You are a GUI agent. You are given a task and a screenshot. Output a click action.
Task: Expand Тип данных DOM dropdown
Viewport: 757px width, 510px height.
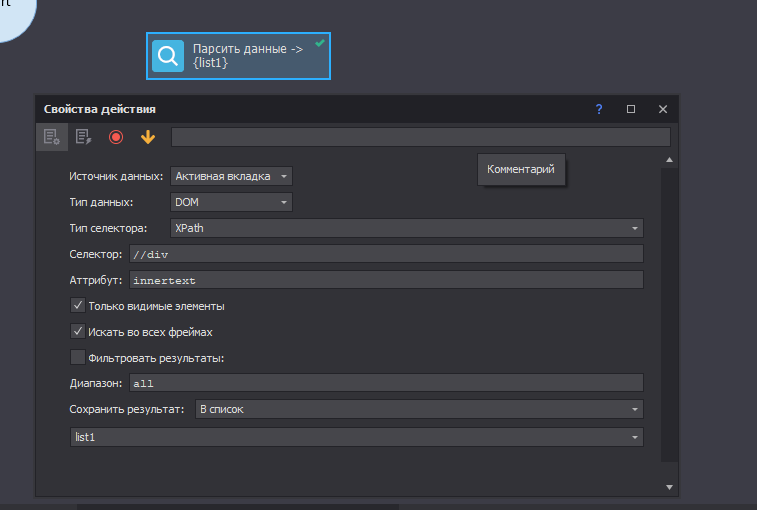pos(231,202)
